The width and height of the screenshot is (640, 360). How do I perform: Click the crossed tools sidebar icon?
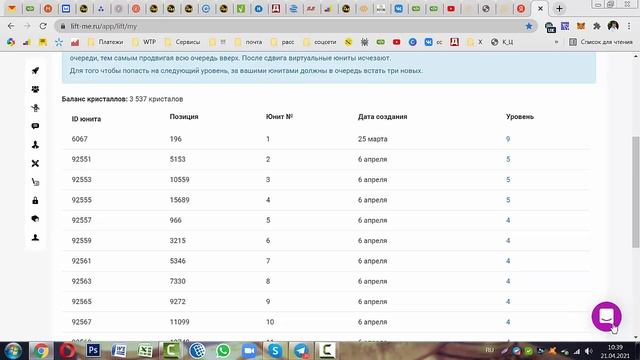(x=36, y=163)
